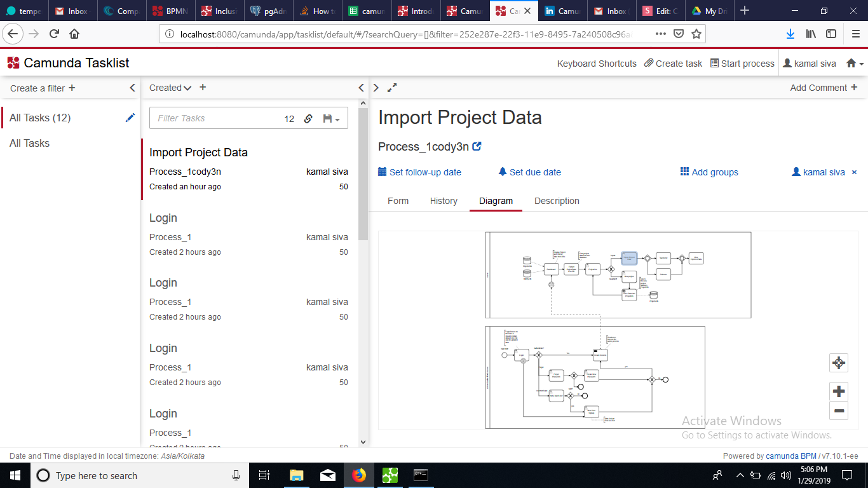Click the BPMN diagram thumbnail
Screen dimensions: 868x488
(x=618, y=330)
